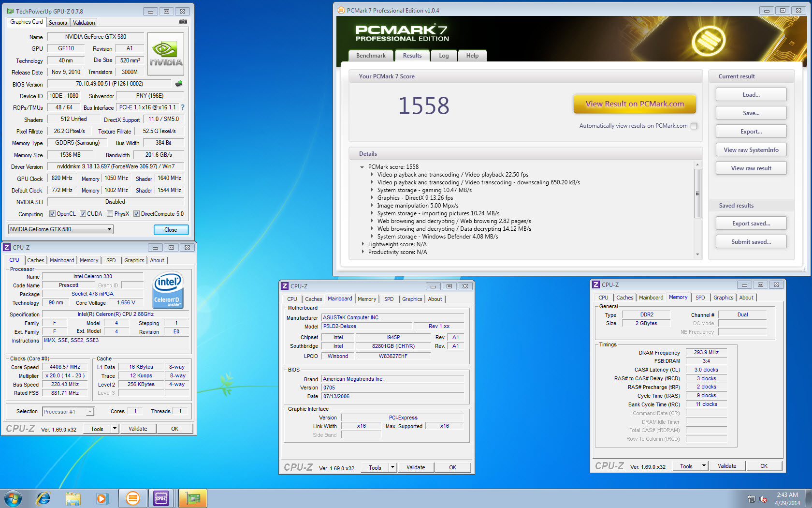Screen dimensions: 812x508
Task: Click the Intel Celeron D logo in CPU-Z
Action: (168, 291)
